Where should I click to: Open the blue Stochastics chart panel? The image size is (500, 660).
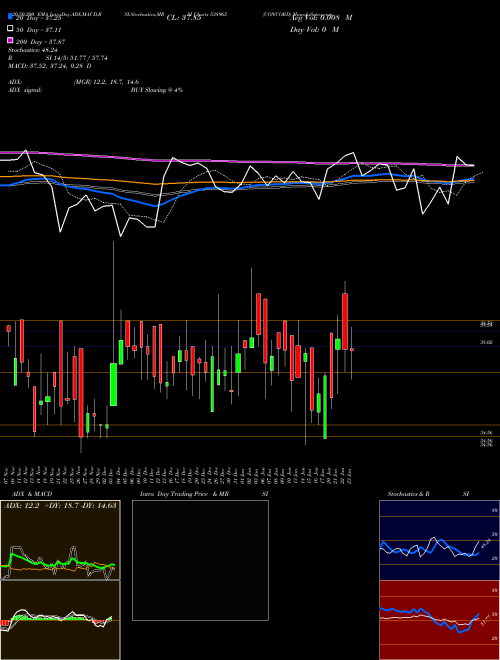point(439,540)
